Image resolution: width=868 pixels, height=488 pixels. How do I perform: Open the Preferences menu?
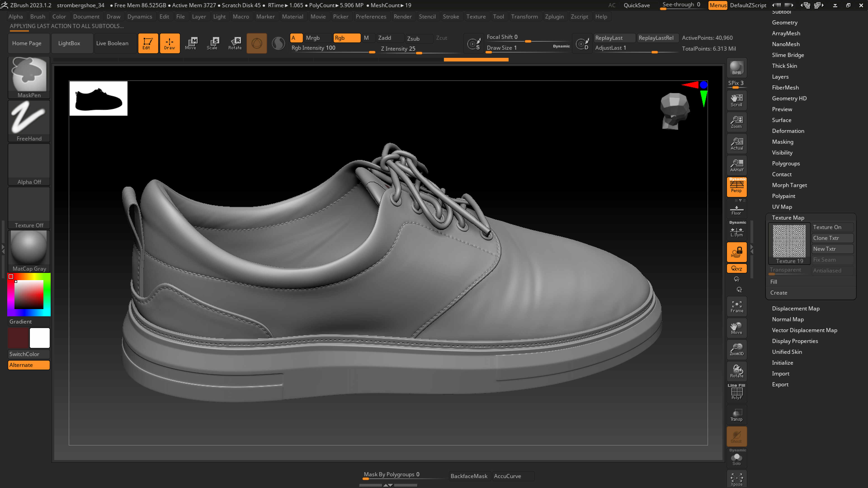tap(371, 16)
